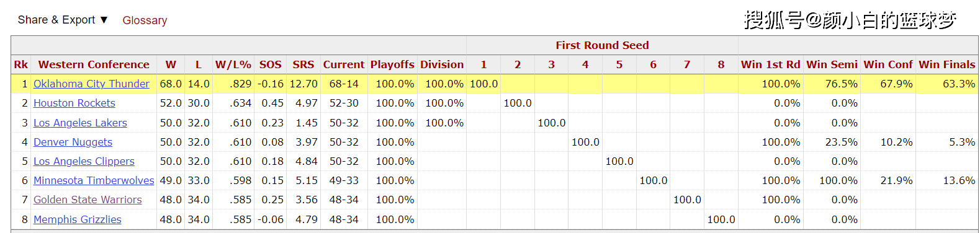Screen dimensions: 980x233
Task: Sort by Playoffs column header
Action: [392, 64]
